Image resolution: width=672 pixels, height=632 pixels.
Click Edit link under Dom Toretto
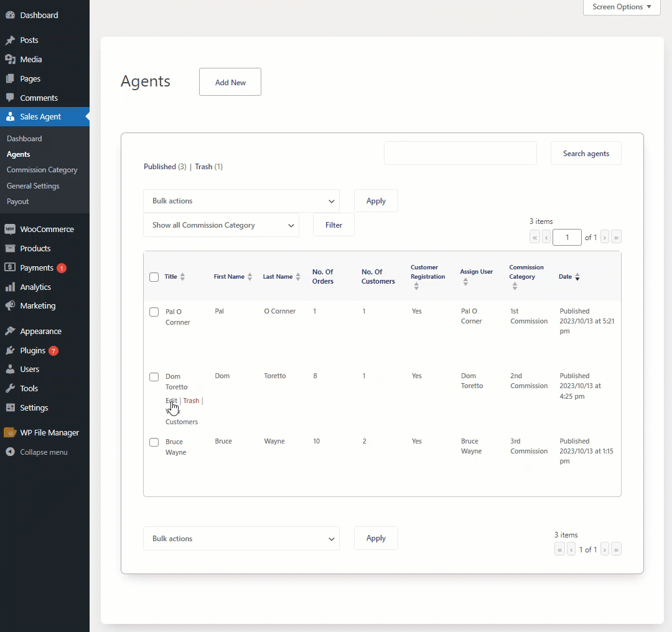172,401
